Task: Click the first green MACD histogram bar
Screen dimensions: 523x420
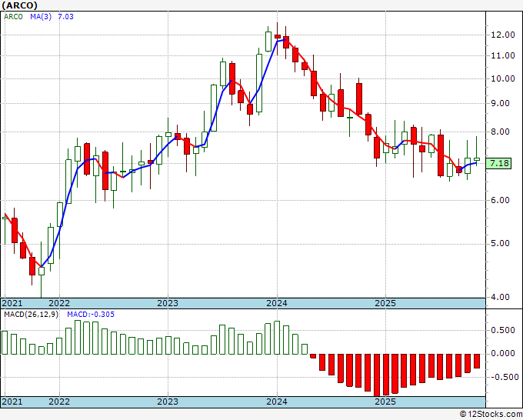Action: click(5, 342)
